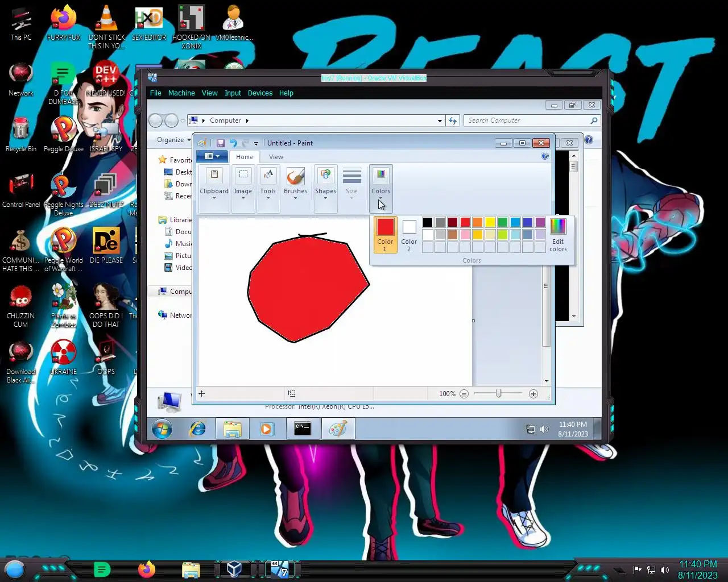The width and height of the screenshot is (728, 582).
Task: Open the Image selection group
Action: pyautogui.click(x=243, y=189)
